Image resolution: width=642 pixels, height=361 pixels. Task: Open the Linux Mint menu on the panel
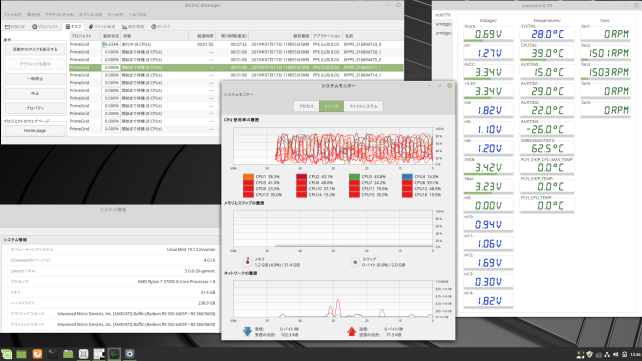click(7, 354)
